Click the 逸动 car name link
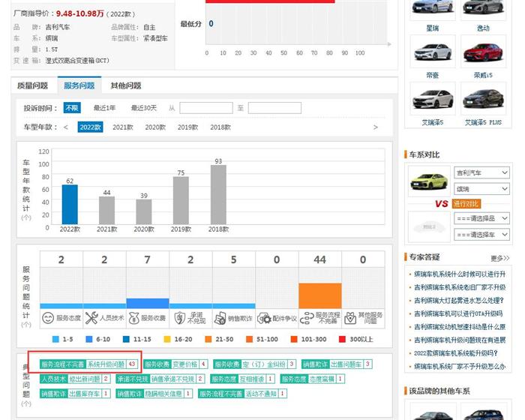The width and height of the screenshot is (525, 420). click(x=483, y=28)
